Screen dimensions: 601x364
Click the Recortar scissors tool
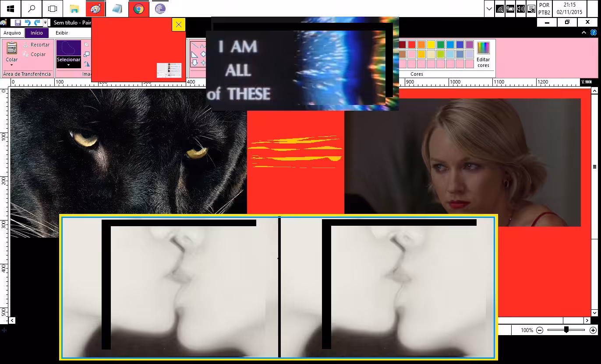(37, 45)
